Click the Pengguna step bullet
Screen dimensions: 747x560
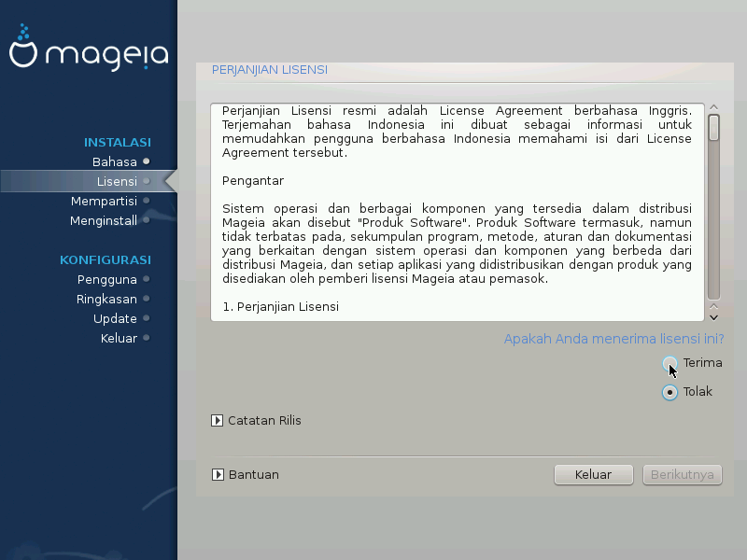(x=147, y=279)
